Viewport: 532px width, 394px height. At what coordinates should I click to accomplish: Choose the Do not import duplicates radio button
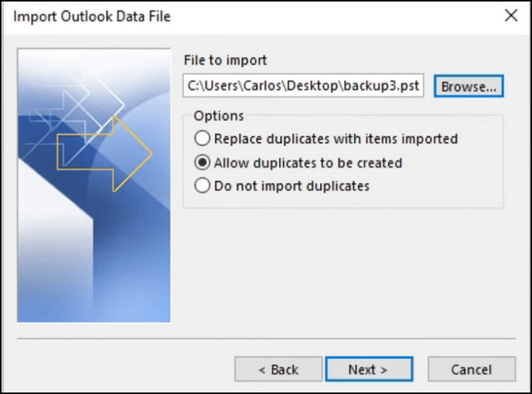202,186
